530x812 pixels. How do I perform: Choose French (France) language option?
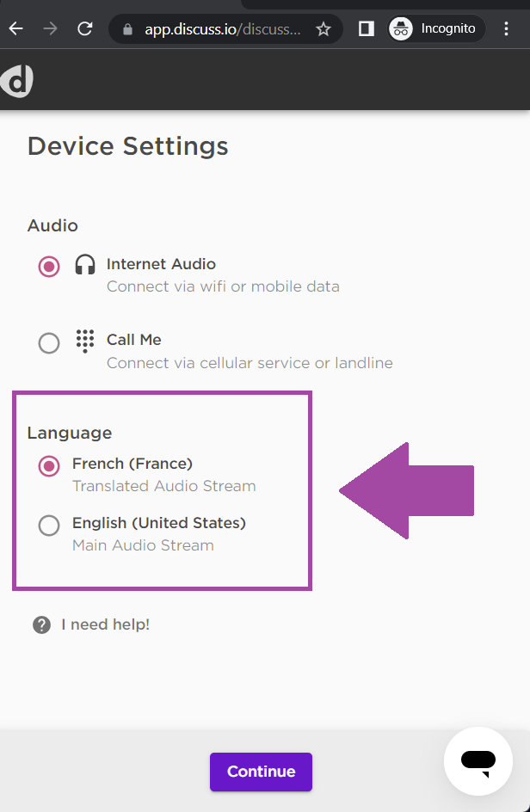[49, 466]
